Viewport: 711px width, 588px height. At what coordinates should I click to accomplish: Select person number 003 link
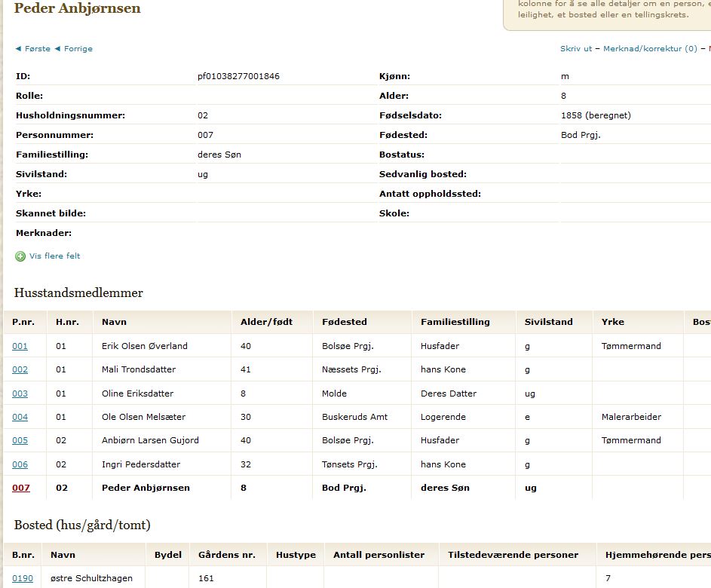[20, 394]
